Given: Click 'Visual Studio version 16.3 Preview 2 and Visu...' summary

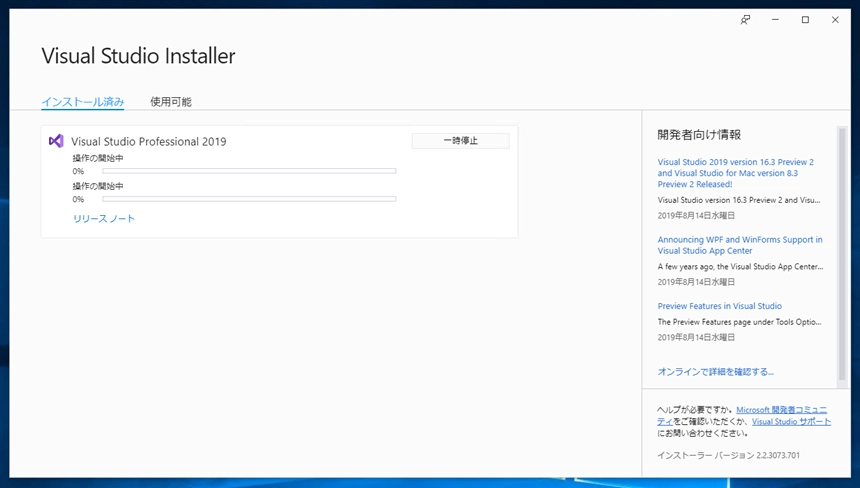Looking at the screenshot, I should coord(739,200).
